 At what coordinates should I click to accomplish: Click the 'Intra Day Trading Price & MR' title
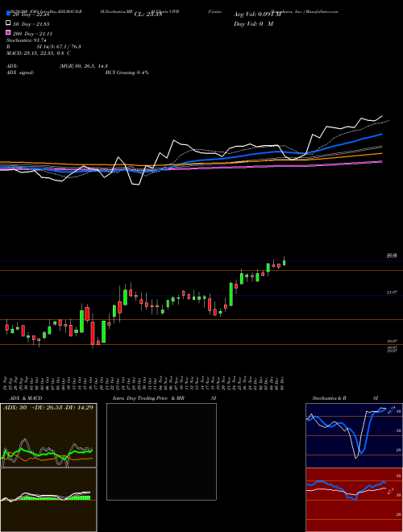(148, 398)
